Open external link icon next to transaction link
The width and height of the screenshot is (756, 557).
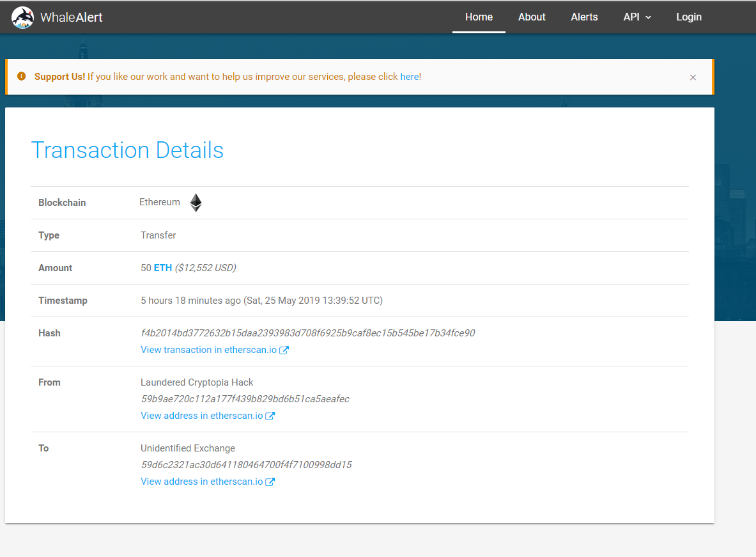tap(284, 350)
